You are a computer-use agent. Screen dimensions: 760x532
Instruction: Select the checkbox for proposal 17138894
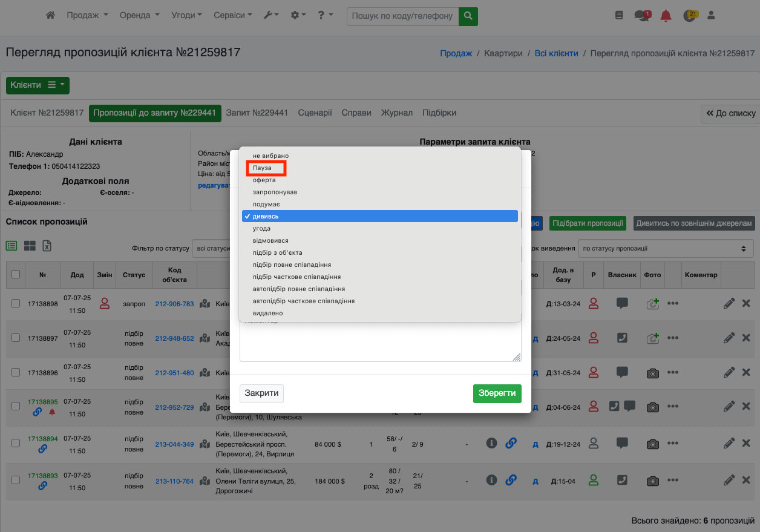(16, 444)
